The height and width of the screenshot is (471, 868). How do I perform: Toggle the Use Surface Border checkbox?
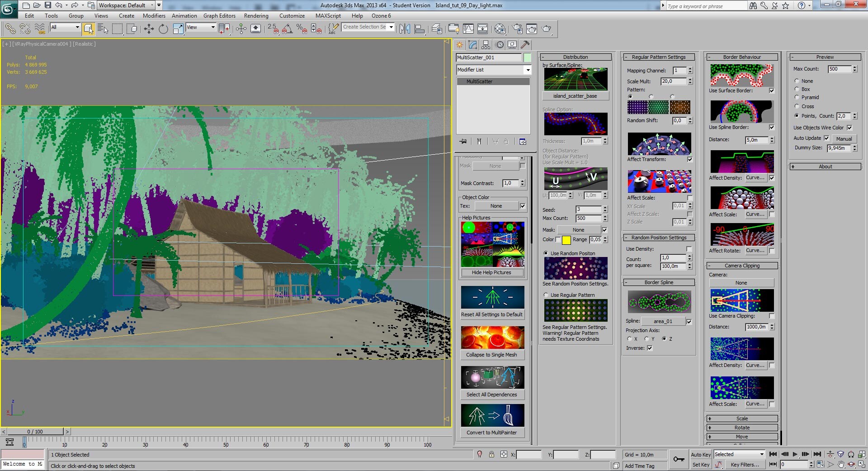pos(772,90)
